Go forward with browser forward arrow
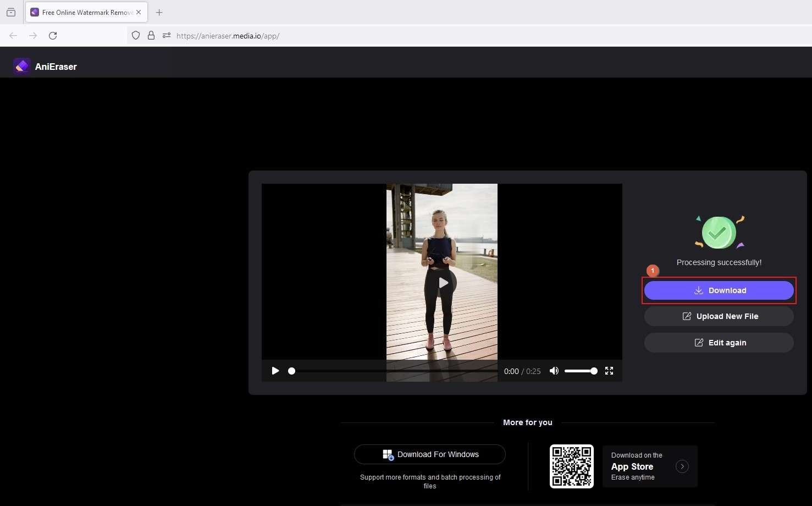The width and height of the screenshot is (812, 506). point(33,36)
